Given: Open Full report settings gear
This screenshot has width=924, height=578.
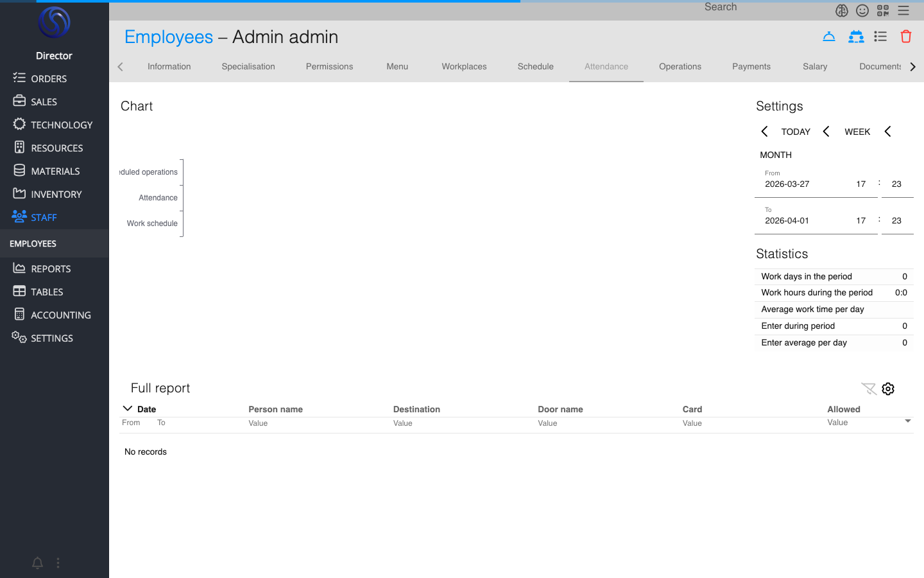Looking at the screenshot, I should (x=888, y=389).
